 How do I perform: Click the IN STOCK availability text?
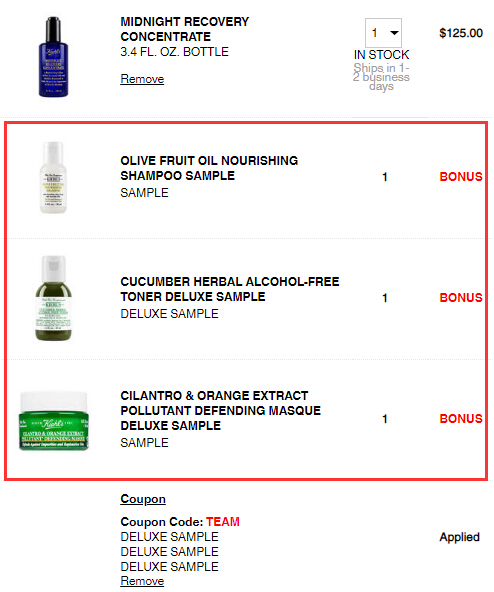point(381,55)
